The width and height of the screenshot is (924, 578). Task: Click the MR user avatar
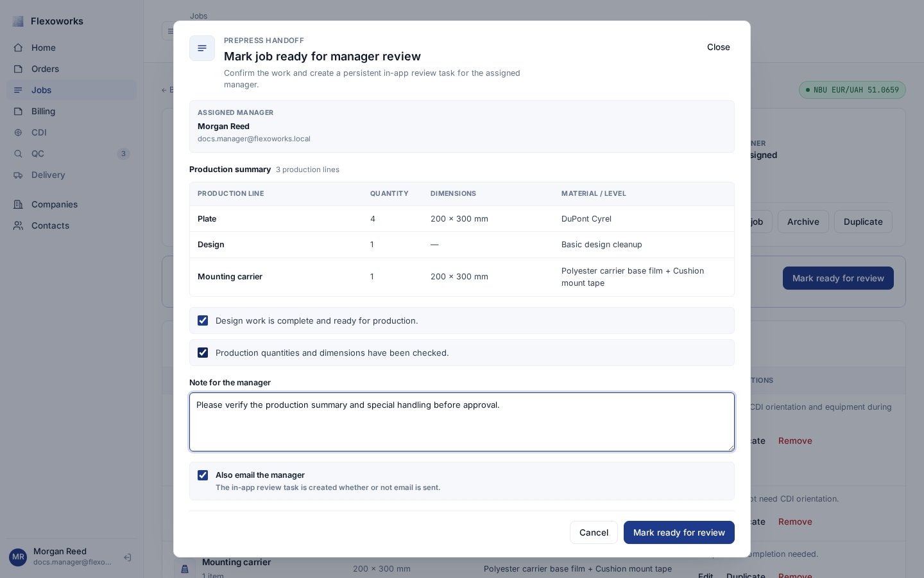pyautogui.click(x=18, y=557)
